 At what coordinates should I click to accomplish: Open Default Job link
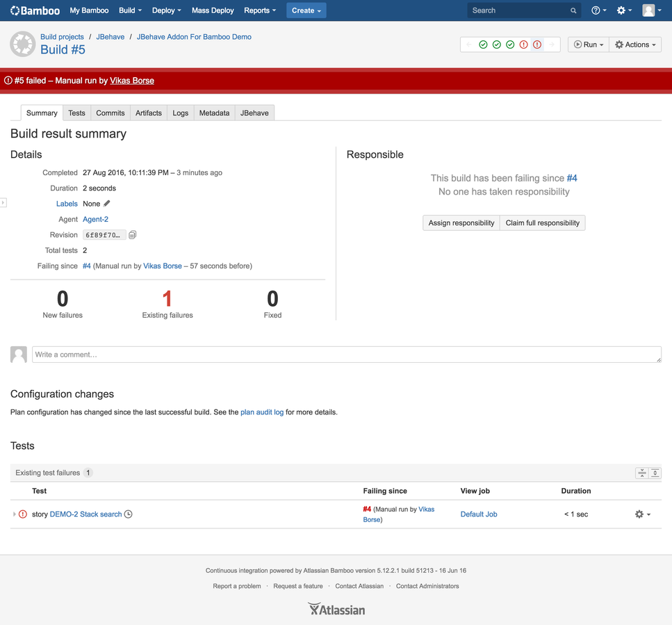coord(479,514)
